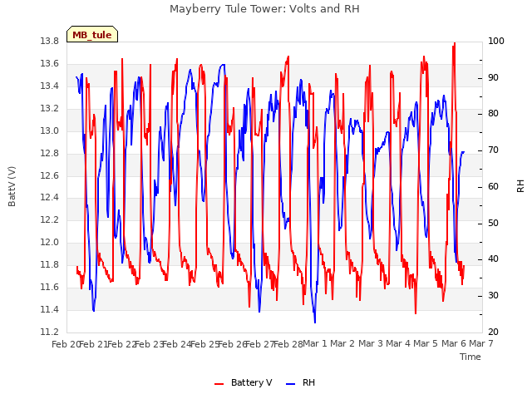This screenshot has width=532, height=399.
Task: Click the 12.6 left axis value
Action: click(x=50, y=175)
